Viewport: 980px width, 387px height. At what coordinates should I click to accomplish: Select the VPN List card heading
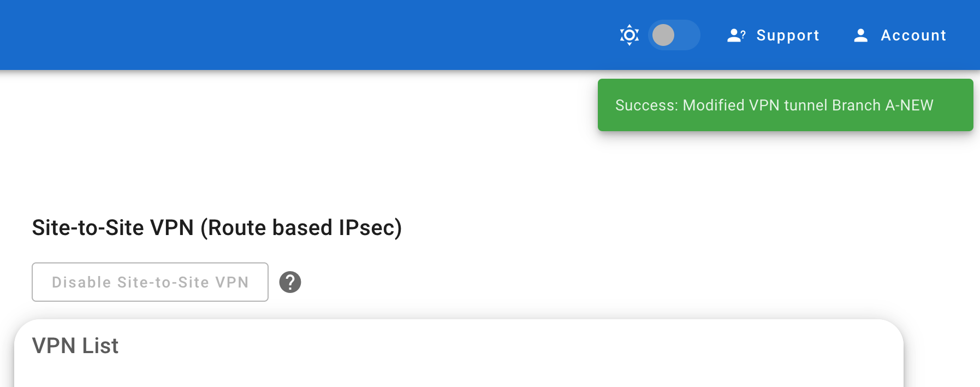tap(75, 345)
